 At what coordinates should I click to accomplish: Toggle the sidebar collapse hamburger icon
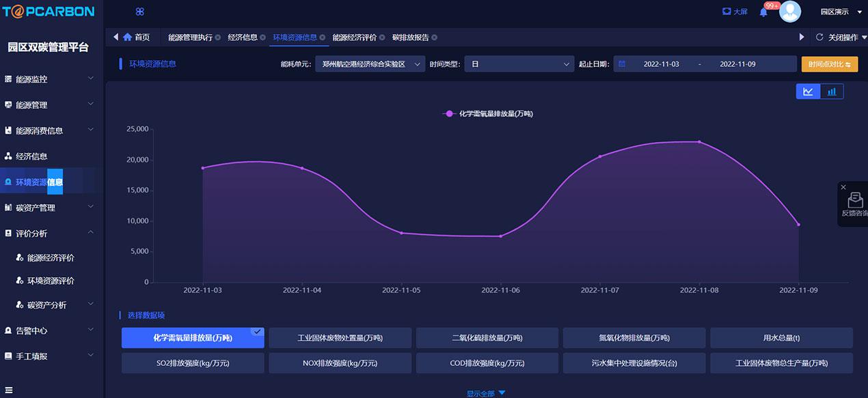[9, 390]
